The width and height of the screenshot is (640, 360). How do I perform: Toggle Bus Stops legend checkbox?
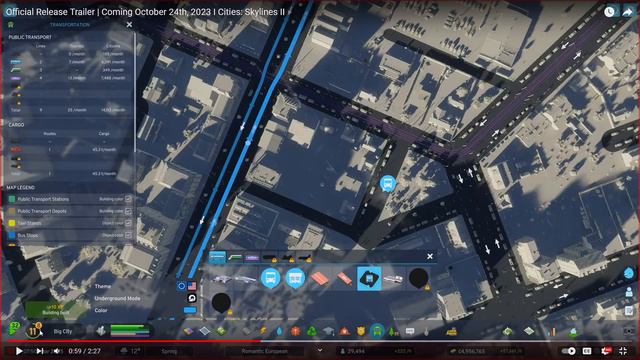click(128, 235)
